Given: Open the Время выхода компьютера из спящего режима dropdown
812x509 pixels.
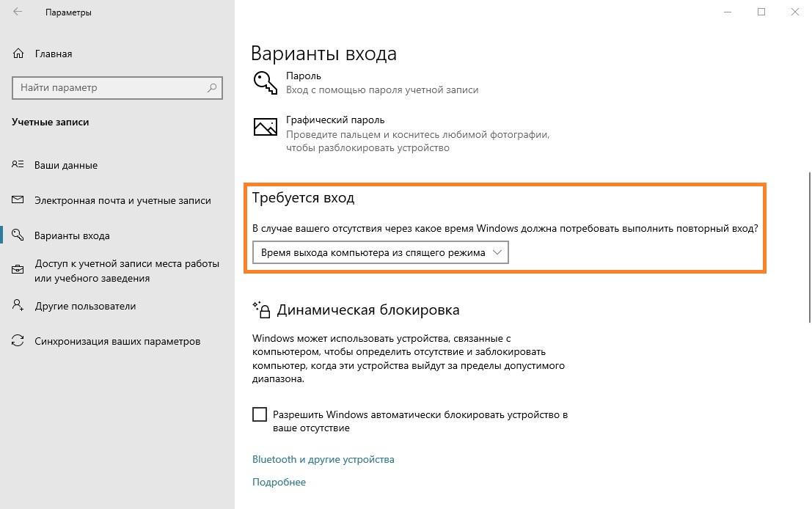Looking at the screenshot, I should [380, 252].
